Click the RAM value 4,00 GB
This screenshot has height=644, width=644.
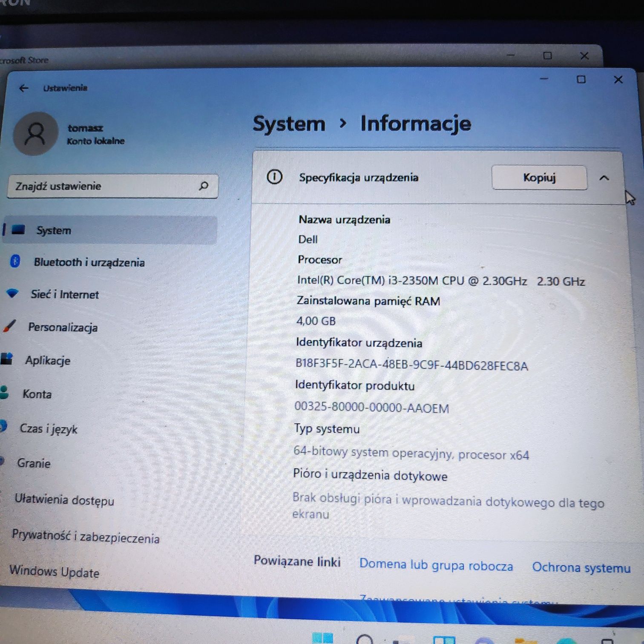click(316, 321)
